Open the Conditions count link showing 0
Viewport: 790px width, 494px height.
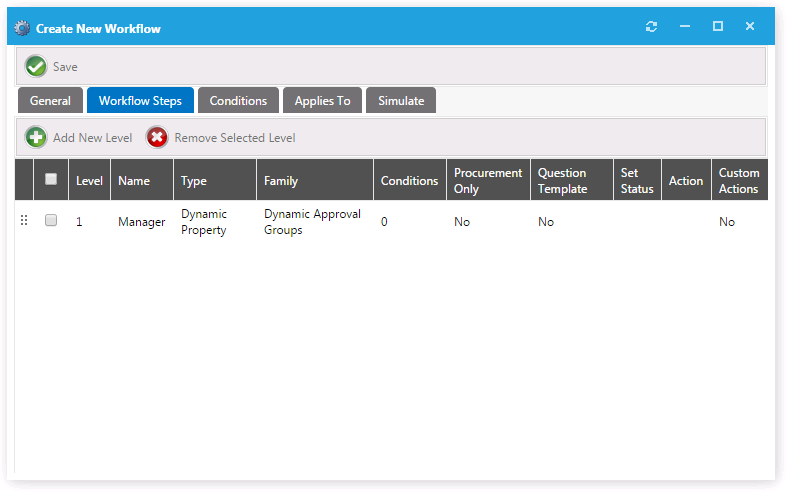[384, 222]
